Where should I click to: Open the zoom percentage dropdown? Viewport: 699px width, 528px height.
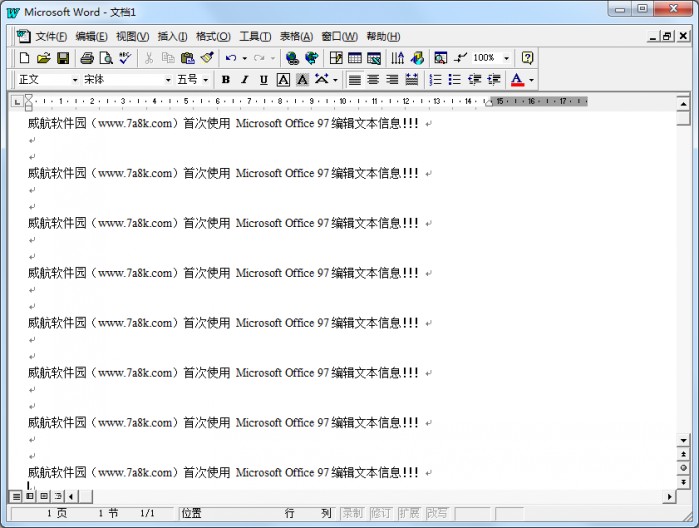coord(506,58)
